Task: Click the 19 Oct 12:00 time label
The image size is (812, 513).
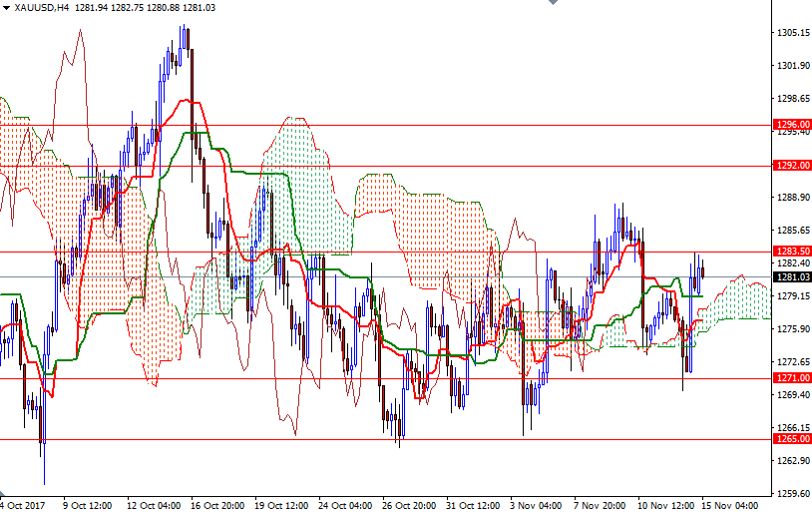Action: pyautogui.click(x=279, y=505)
